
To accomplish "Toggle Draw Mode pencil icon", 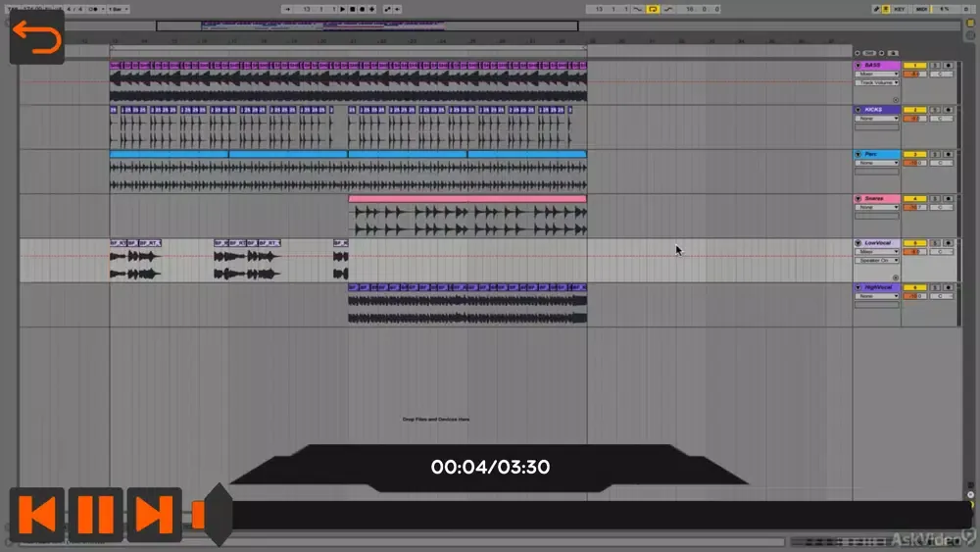I will click(x=876, y=10).
